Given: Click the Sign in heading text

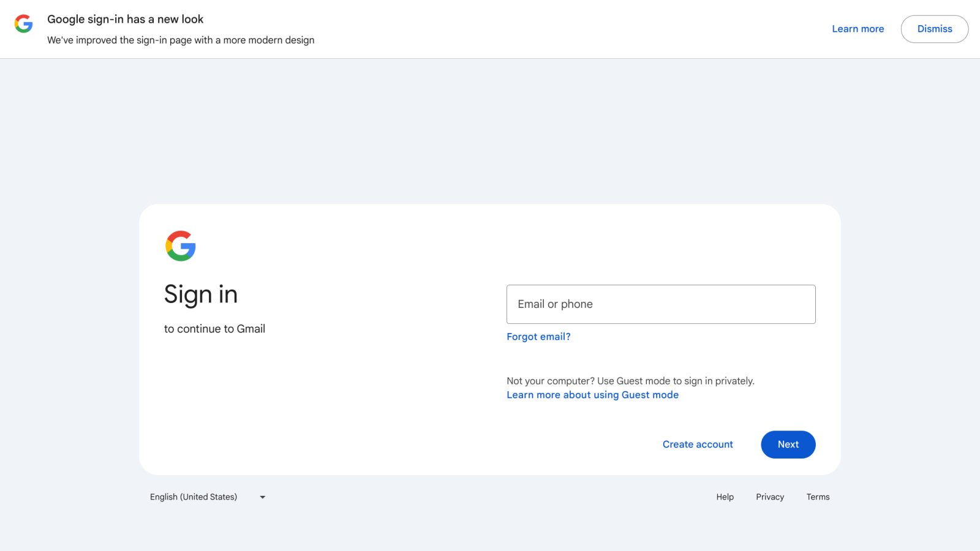Looking at the screenshot, I should (201, 294).
